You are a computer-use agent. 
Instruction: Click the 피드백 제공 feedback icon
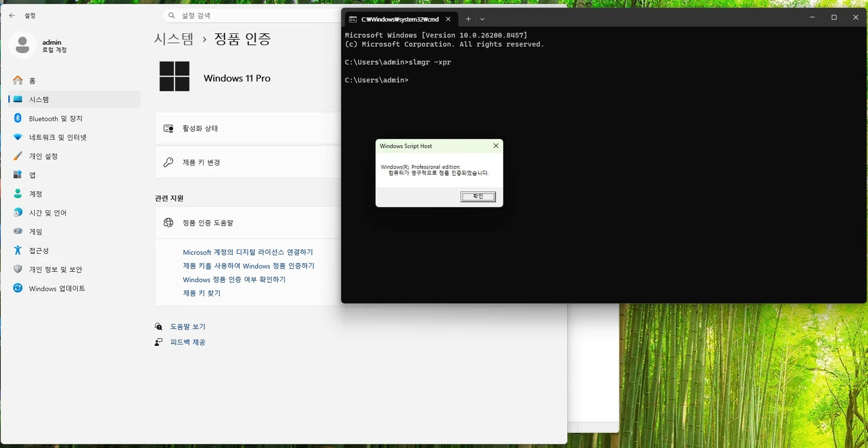(158, 342)
